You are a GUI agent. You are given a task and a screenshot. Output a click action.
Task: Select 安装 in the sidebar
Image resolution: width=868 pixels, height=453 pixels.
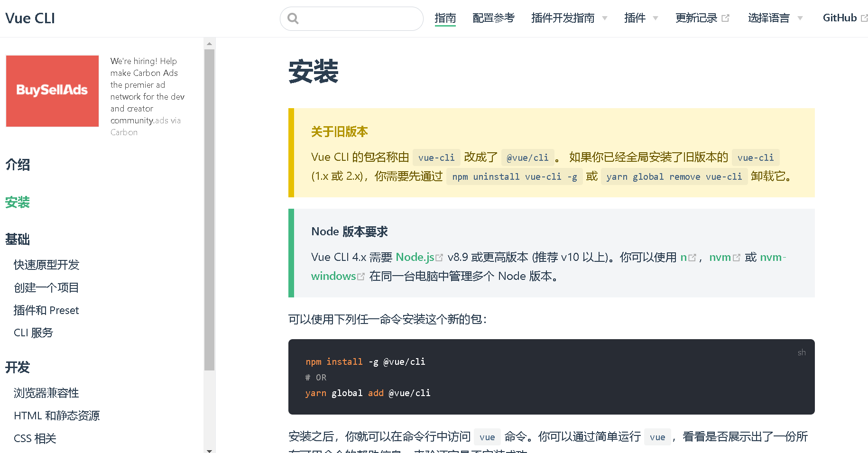[18, 203]
